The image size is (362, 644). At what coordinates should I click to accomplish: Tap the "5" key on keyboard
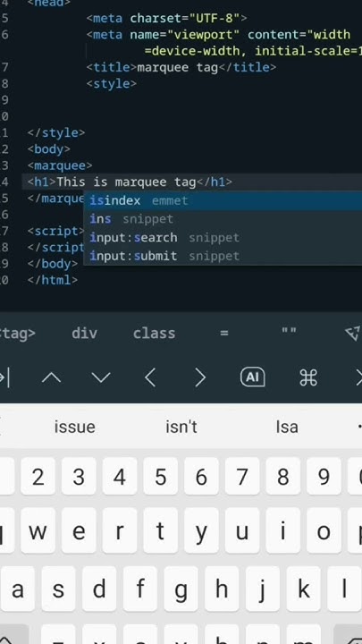[161, 477]
